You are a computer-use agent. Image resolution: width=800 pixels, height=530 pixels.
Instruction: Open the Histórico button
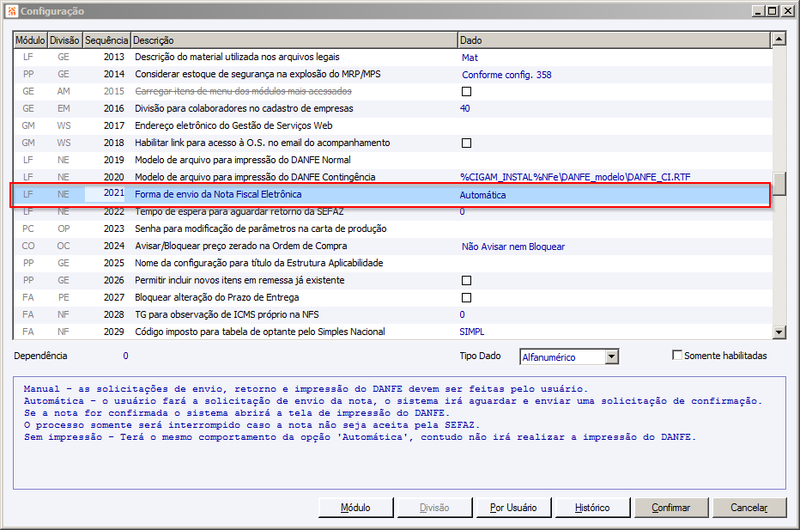(592, 508)
